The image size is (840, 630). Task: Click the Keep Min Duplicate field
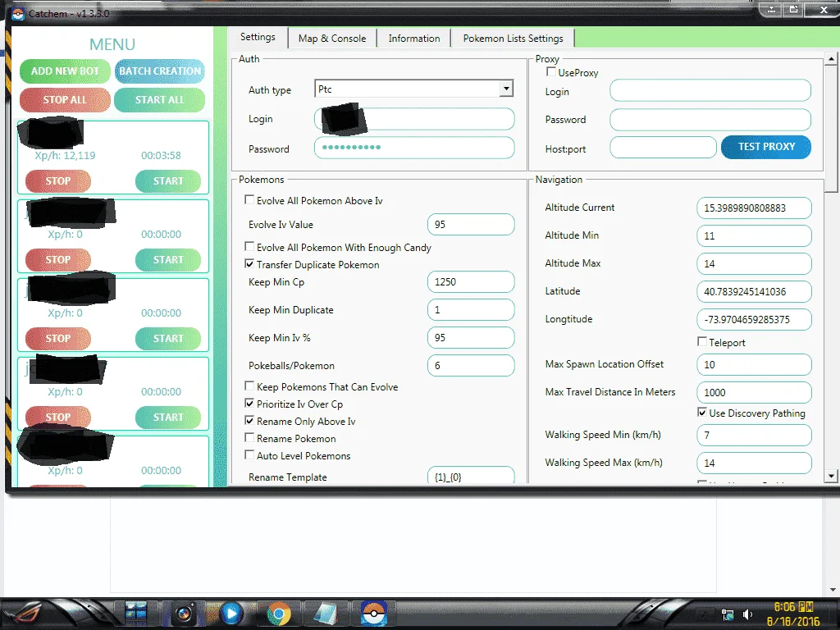pos(471,309)
